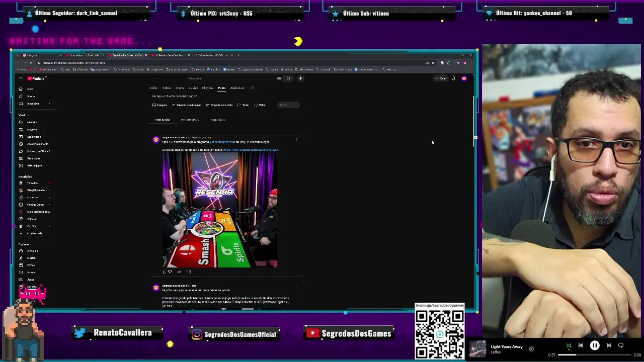Open Inscrições in the sidebar
This screenshot has width=644, height=362.
click(x=33, y=104)
